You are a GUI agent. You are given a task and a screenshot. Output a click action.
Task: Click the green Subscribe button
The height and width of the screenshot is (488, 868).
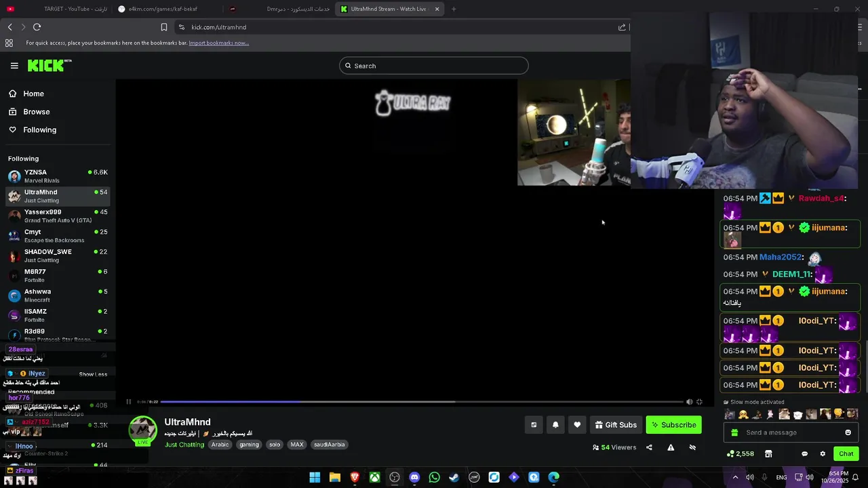(x=673, y=425)
